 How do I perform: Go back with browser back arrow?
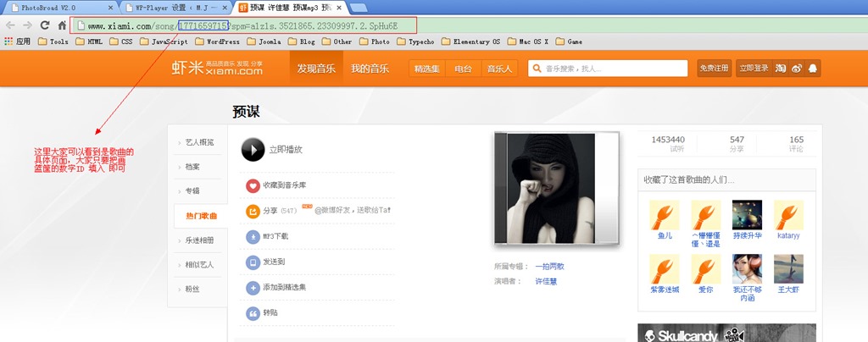tap(10, 25)
